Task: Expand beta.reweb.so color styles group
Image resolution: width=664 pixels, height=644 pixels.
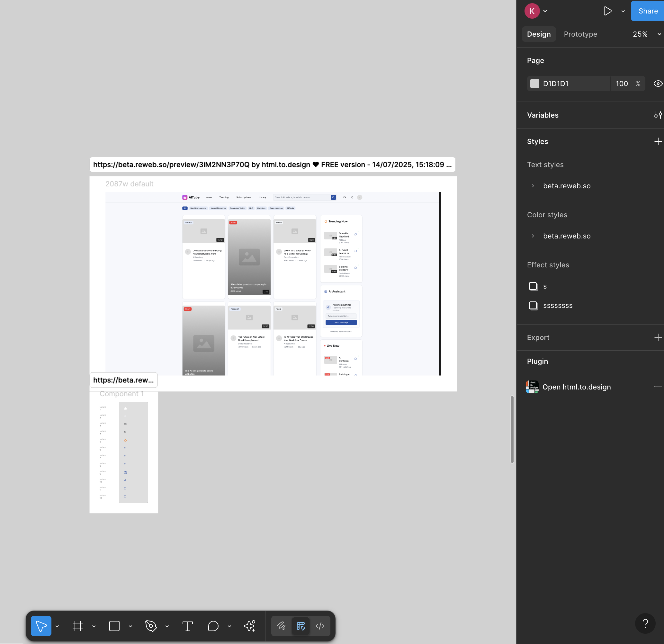Action: 533,236
